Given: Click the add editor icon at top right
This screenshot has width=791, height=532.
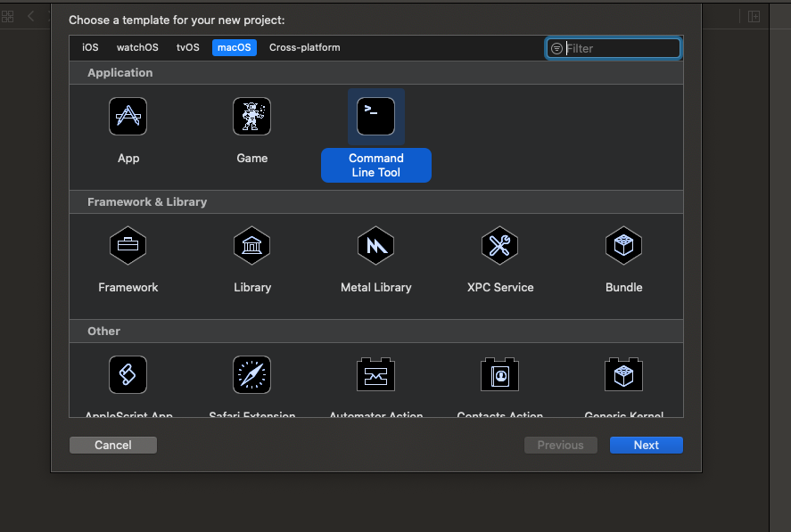Looking at the screenshot, I should click(754, 17).
